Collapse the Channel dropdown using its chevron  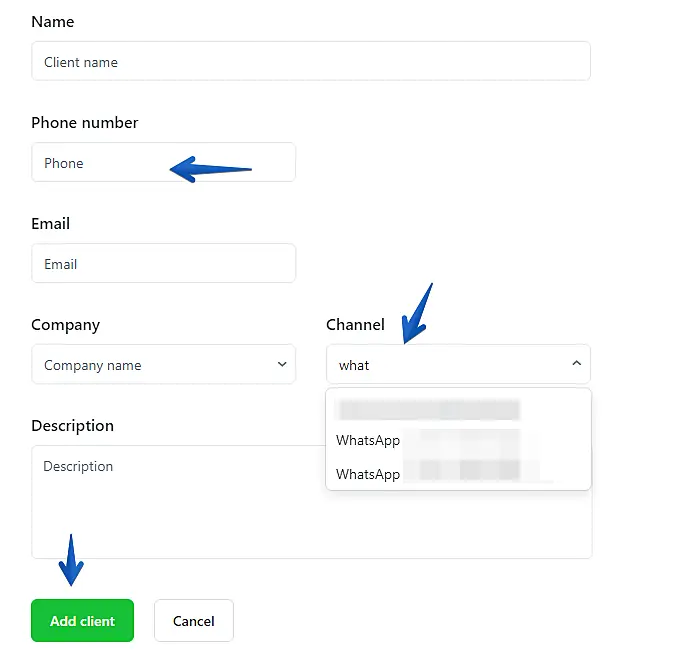pyautogui.click(x=577, y=364)
